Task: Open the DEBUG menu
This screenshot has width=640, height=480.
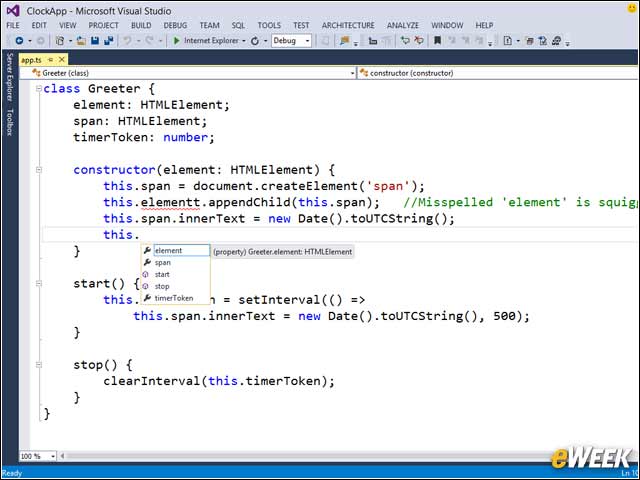Action: click(x=175, y=25)
